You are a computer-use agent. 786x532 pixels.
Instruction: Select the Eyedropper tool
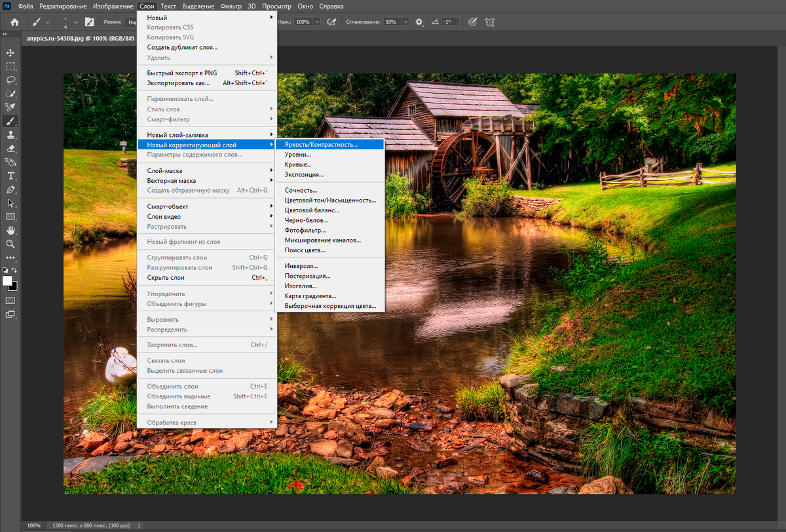10,107
